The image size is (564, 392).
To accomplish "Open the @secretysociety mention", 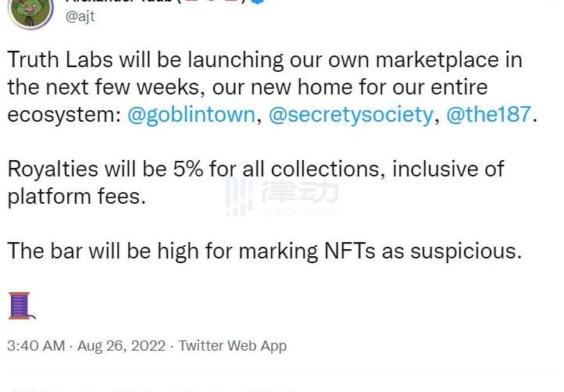I will tap(350, 115).
